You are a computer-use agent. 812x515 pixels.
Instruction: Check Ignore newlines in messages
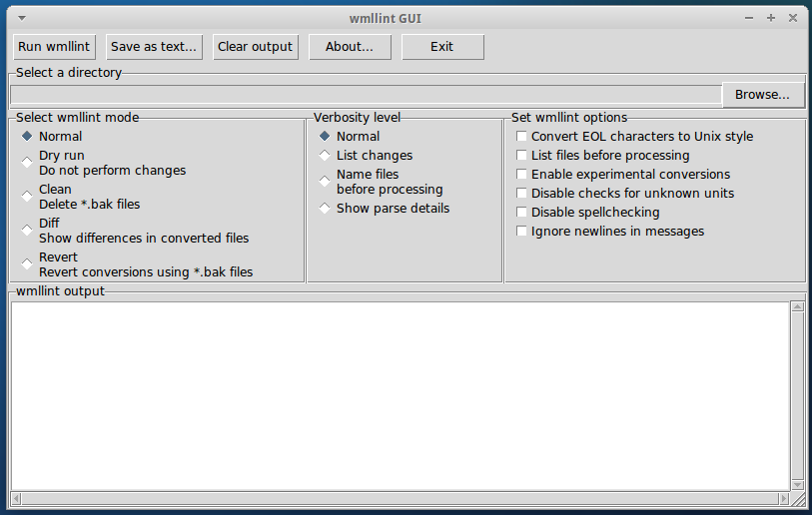coord(521,231)
